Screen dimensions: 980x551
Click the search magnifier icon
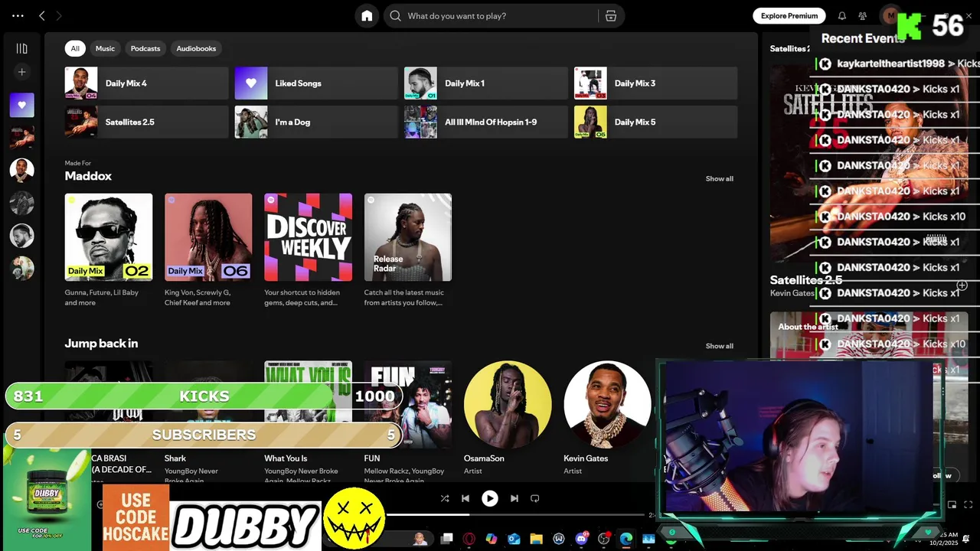pyautogui.click(x=395, y=16)
